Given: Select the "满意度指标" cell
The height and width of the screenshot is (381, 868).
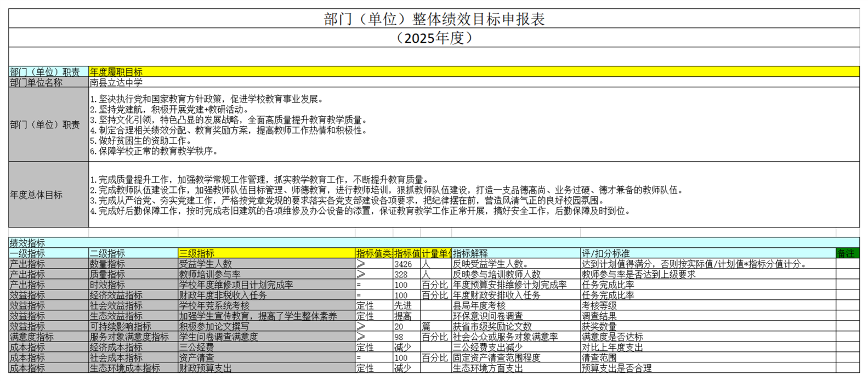Looking at the screenshot, I should pyautogui.click(x=49, y=337).
